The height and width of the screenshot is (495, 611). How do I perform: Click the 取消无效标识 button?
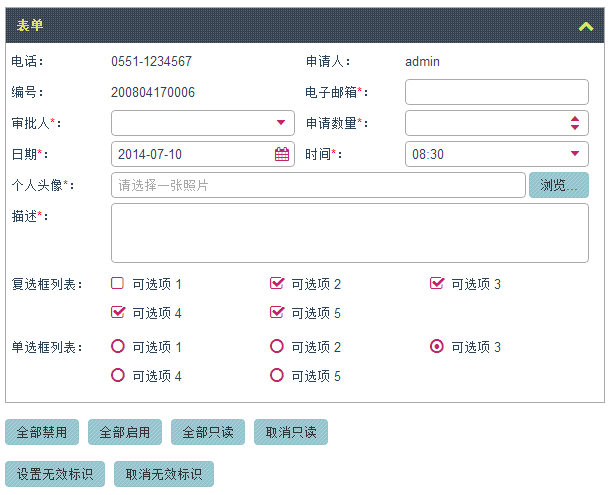(164, 474)
